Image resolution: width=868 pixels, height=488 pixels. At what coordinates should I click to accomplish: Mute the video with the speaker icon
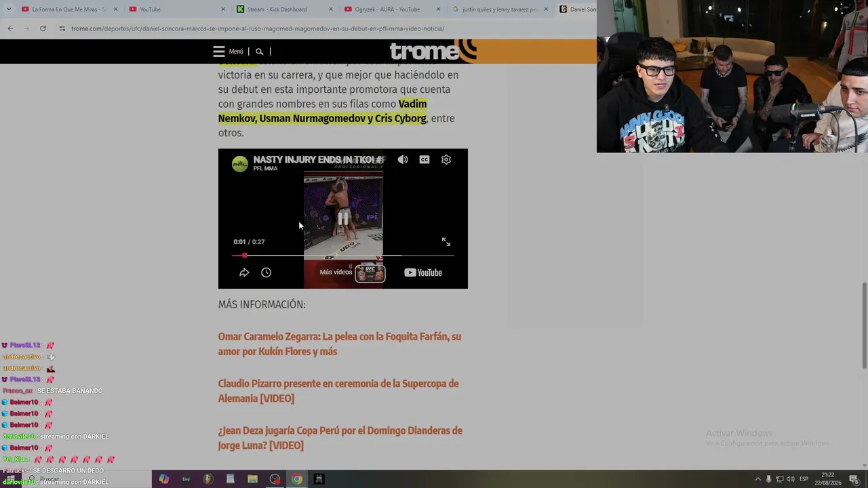[403, 160]
